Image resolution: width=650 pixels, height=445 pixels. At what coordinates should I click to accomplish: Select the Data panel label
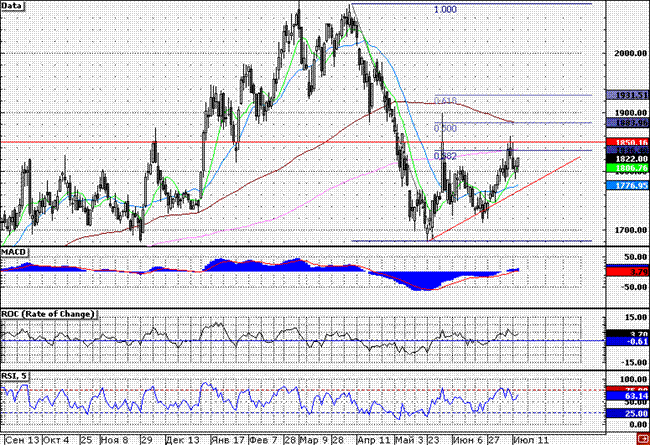[14, 6]
